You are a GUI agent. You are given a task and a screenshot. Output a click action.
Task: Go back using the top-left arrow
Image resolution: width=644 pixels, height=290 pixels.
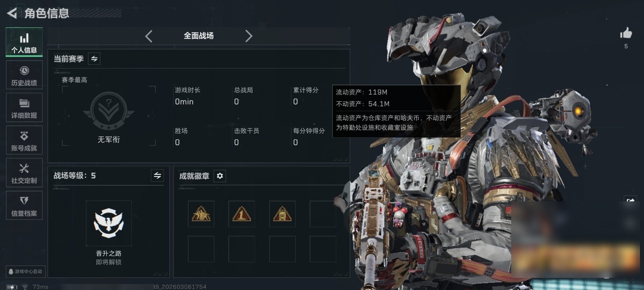click(x=12, y=13)
